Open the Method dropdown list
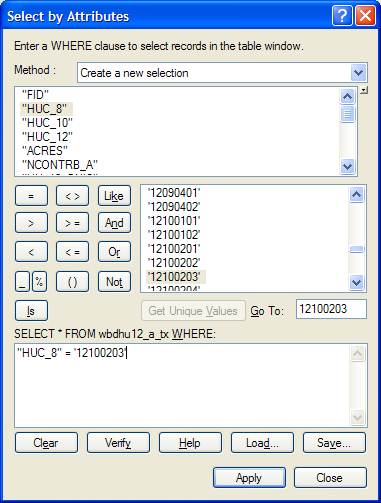 [x=358, y=73]
